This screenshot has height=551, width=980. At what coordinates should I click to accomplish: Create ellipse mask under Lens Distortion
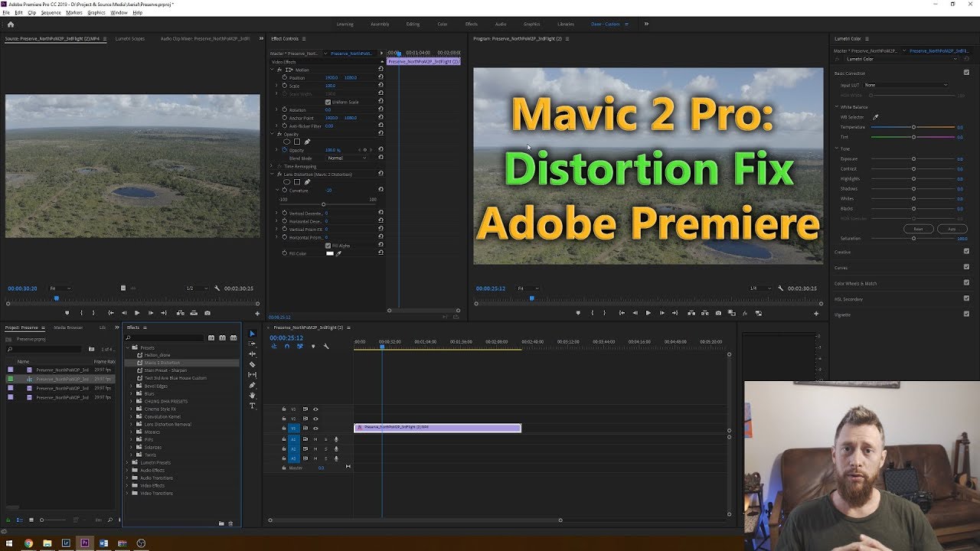click(287, 182)
